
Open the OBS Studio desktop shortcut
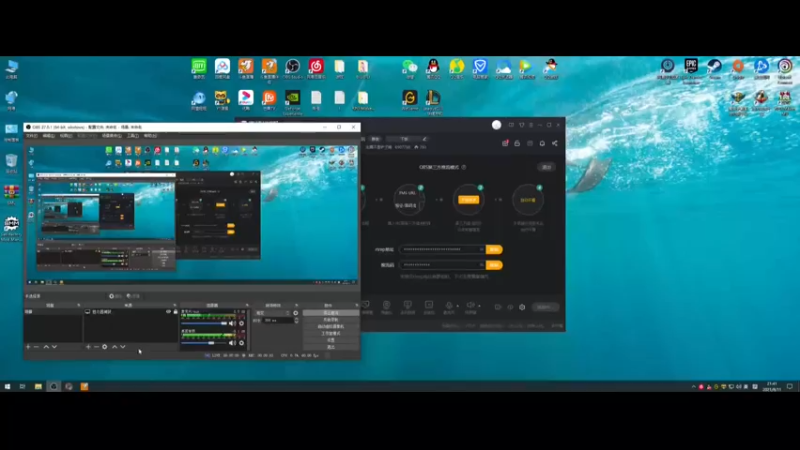[x=292, y=68]
